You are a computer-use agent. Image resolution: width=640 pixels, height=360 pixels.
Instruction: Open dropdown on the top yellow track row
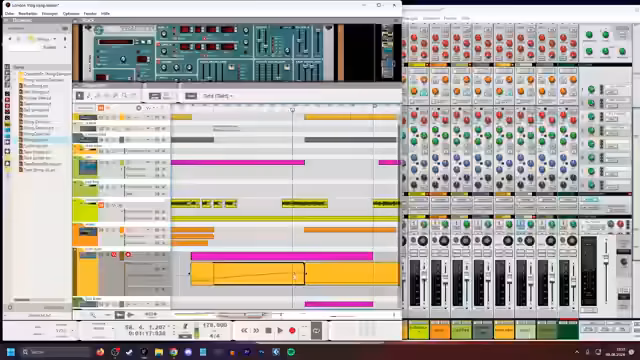tap(148, 117)
